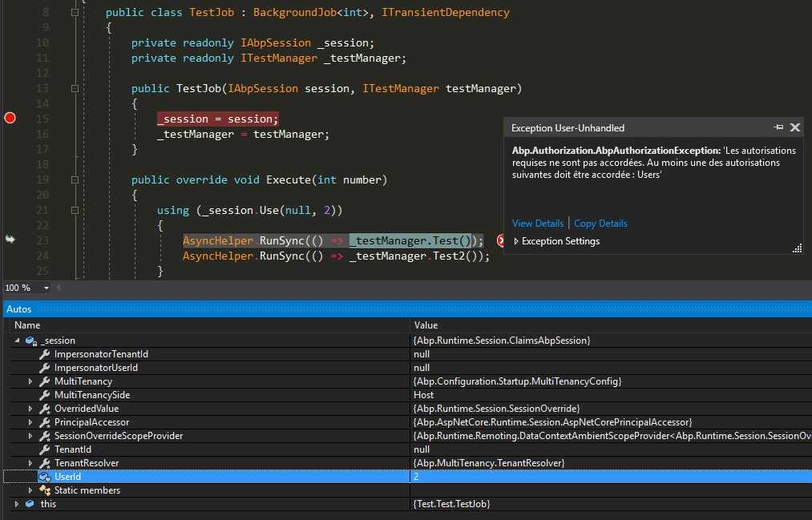Pin the Exception User-Unhandled popup

(x=778, y=127)
